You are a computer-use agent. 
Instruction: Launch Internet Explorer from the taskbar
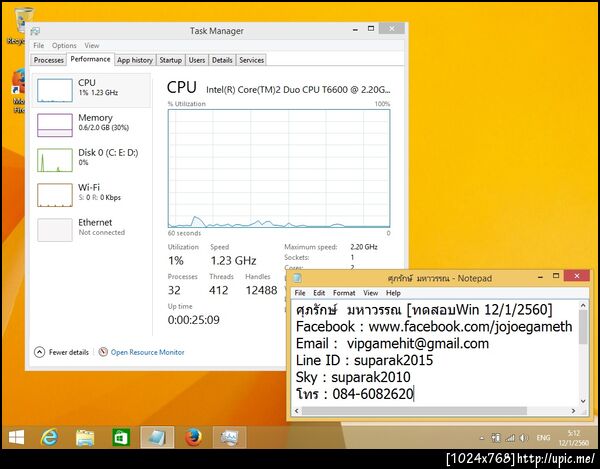(50, 437)
